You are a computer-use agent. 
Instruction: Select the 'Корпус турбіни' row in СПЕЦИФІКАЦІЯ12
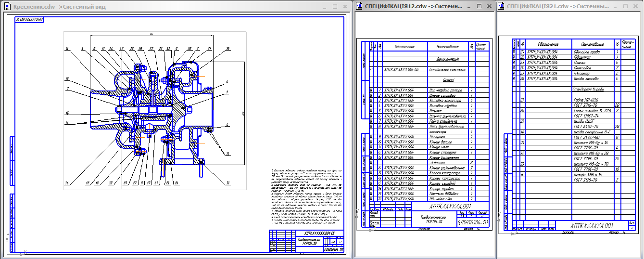pos(429,189)
